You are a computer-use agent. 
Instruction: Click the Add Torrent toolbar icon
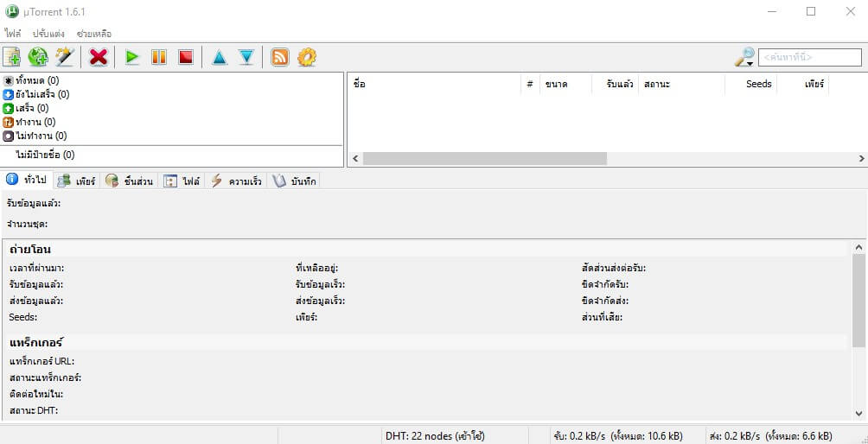(x=12, y=57)
